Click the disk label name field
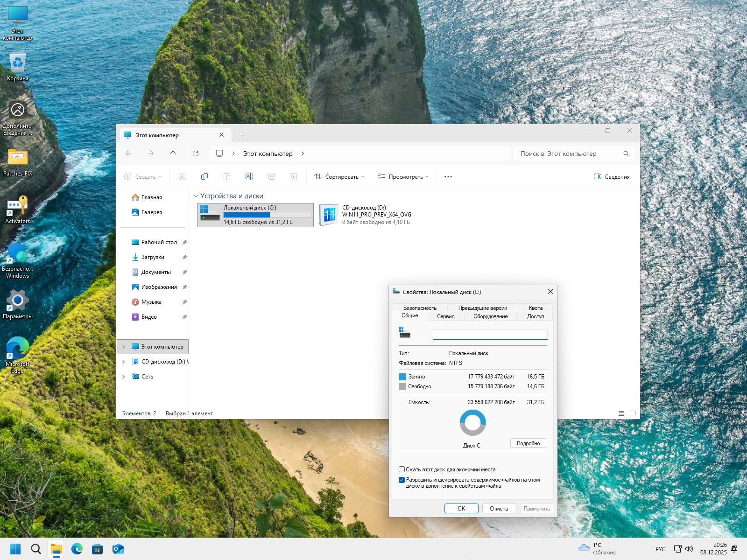 (x=490, y=335)
